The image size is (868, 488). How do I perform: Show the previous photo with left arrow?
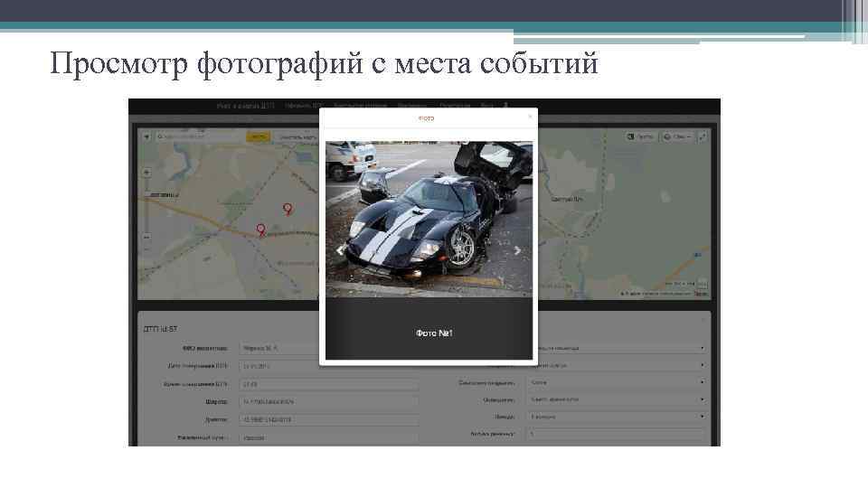341,250
